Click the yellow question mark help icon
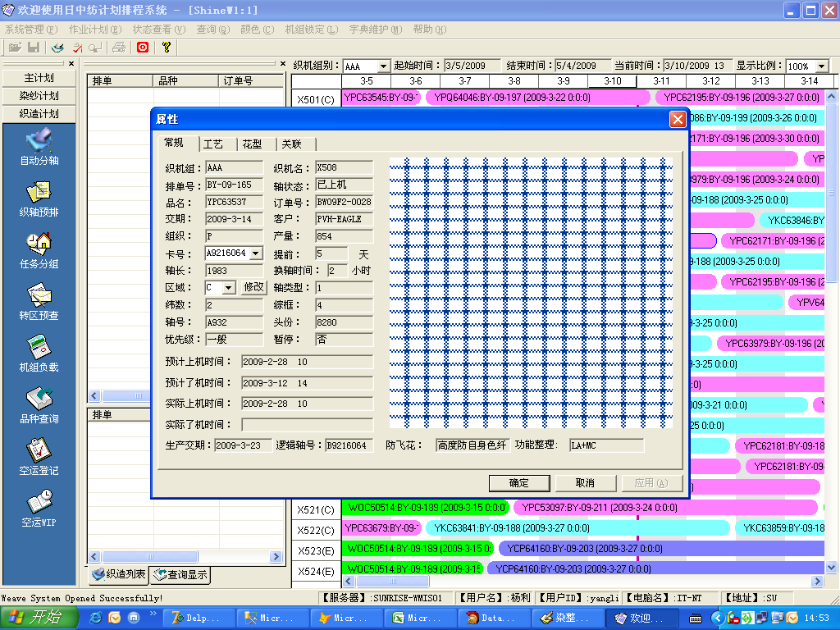 click(x=167, y=48)
